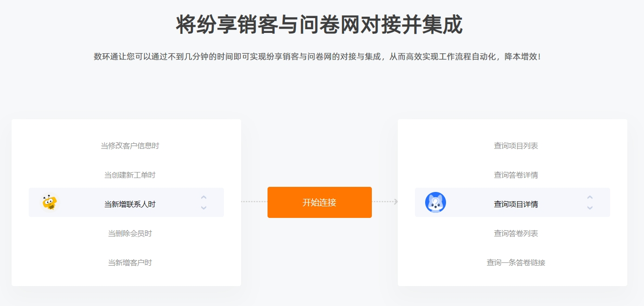
Task: Click the 问卷网 blue mascot icon
Action: (435, 203)
